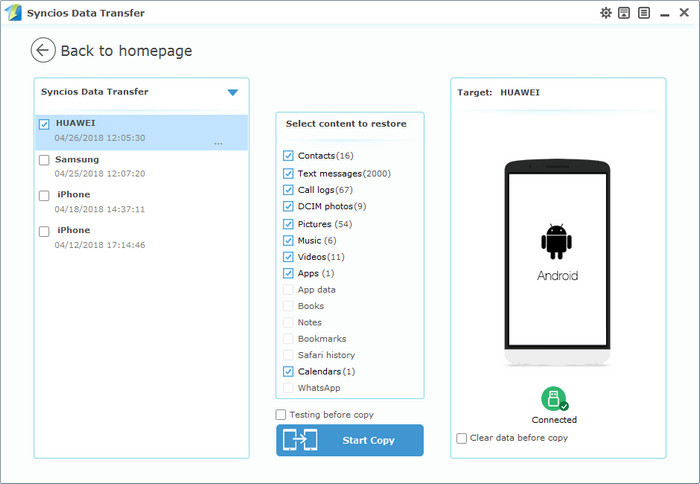Expand the Syncios Data Transfer dropdown

233,92
